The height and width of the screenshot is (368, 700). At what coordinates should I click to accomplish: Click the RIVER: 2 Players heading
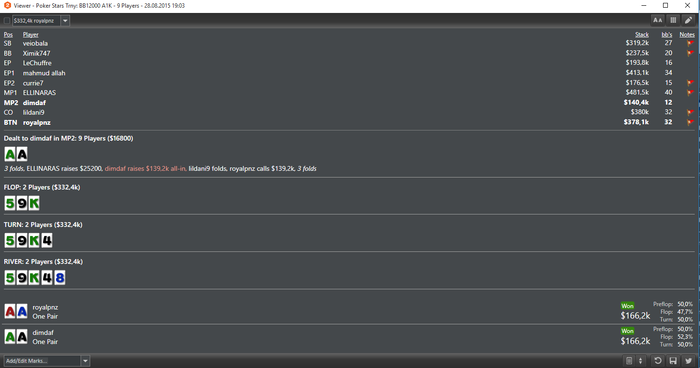point(43,261)
